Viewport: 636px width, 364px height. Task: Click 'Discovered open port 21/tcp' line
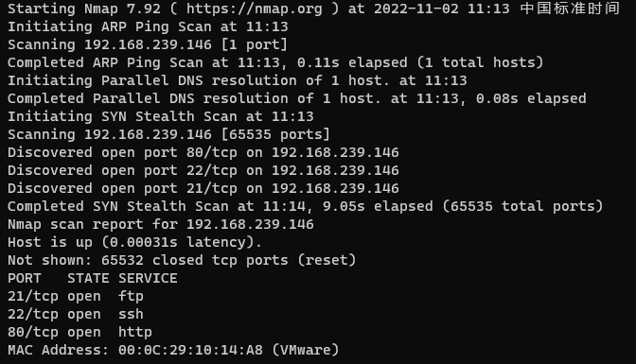tap(203, 188)
